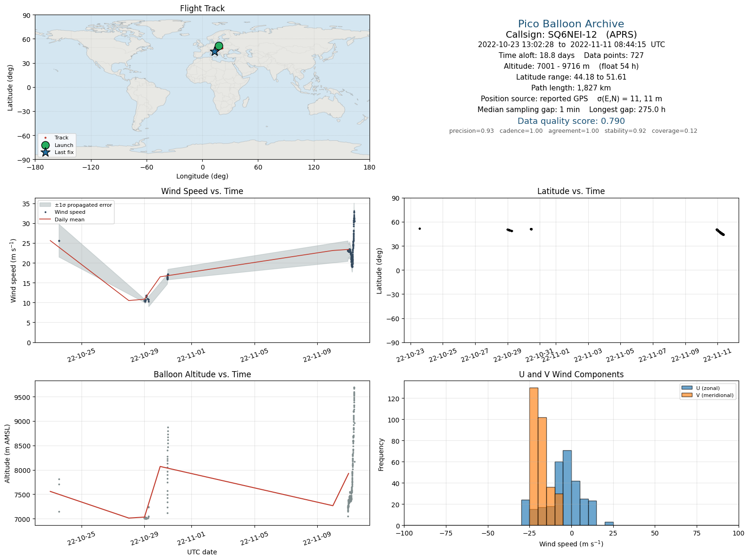Screen dimensions: 749x560
Task: Click the "Latitude vs. Time" chart title
Action: pos(571,191)
